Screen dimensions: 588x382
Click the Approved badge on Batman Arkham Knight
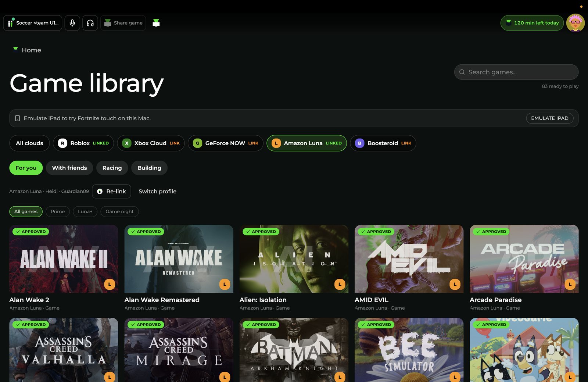(x=261, y=325)
